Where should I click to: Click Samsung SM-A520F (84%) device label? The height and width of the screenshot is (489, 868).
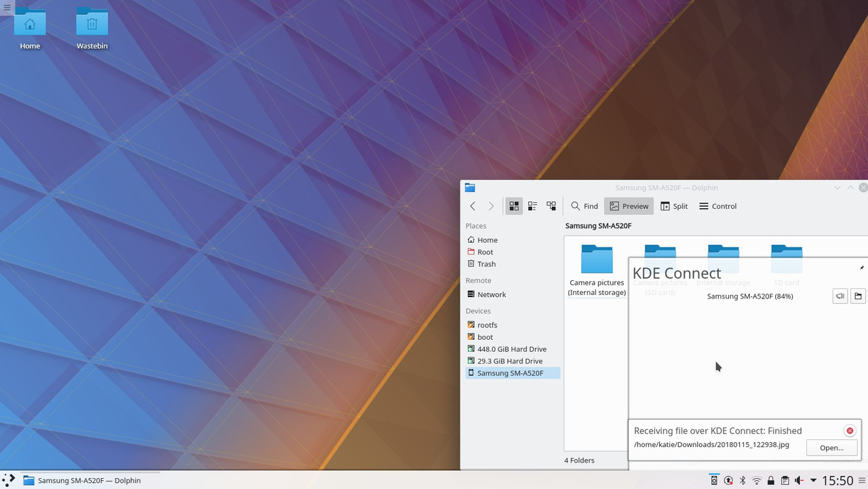click(749, 296)
